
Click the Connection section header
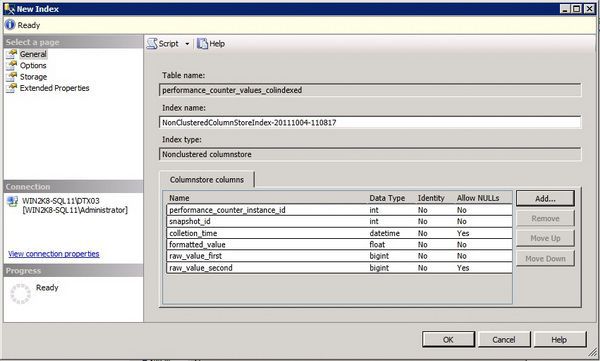click(73, 187)
